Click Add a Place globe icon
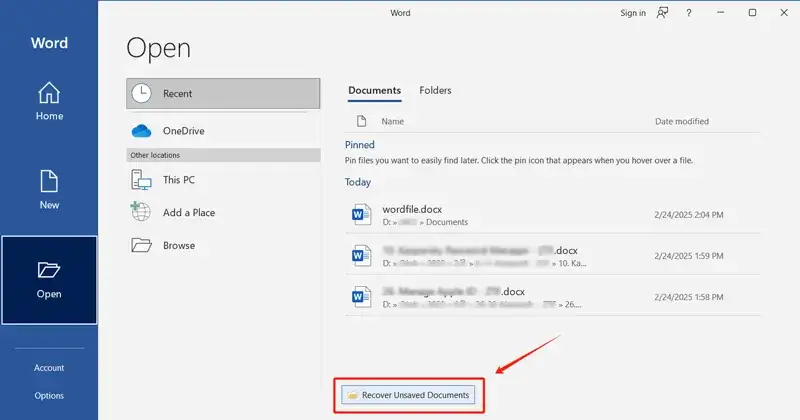 pyautogui.click(x=142, y=212)
